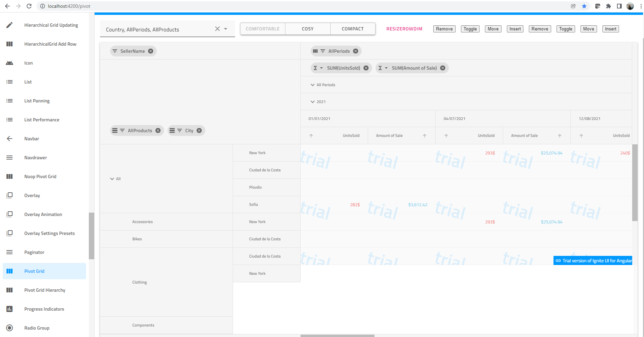Open the filter icon on the SellerName chip
The width and height of the screenshot is (644, 337).
tap(115, 51)
